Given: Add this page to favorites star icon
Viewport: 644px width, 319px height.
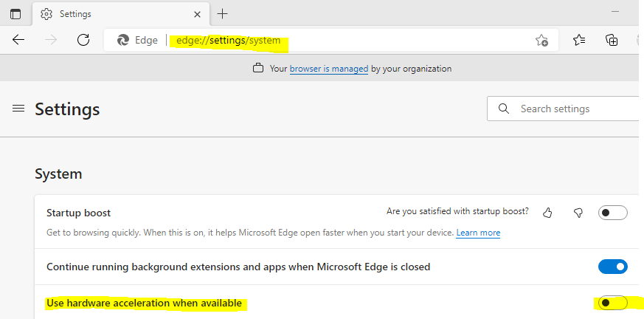Looking at the screenshot, I should (x=541, y=41).
